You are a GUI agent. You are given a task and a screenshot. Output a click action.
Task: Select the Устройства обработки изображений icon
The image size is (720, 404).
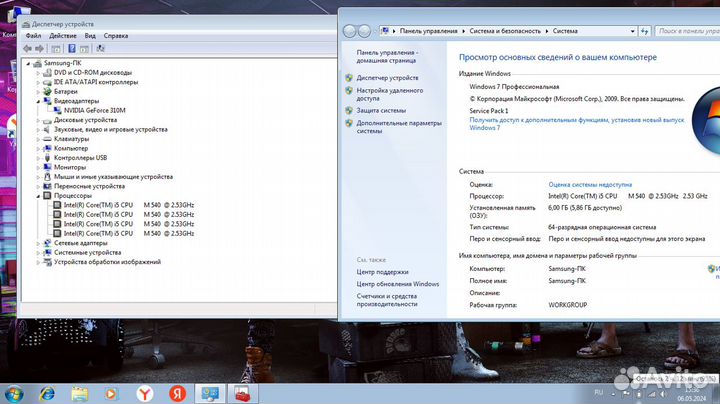(47, 262)
